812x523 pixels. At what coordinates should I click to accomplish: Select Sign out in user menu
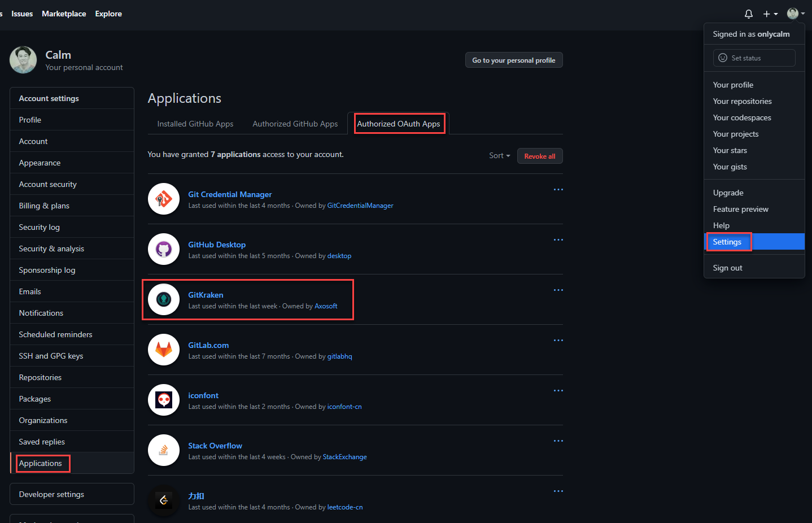tap(754, 268)
